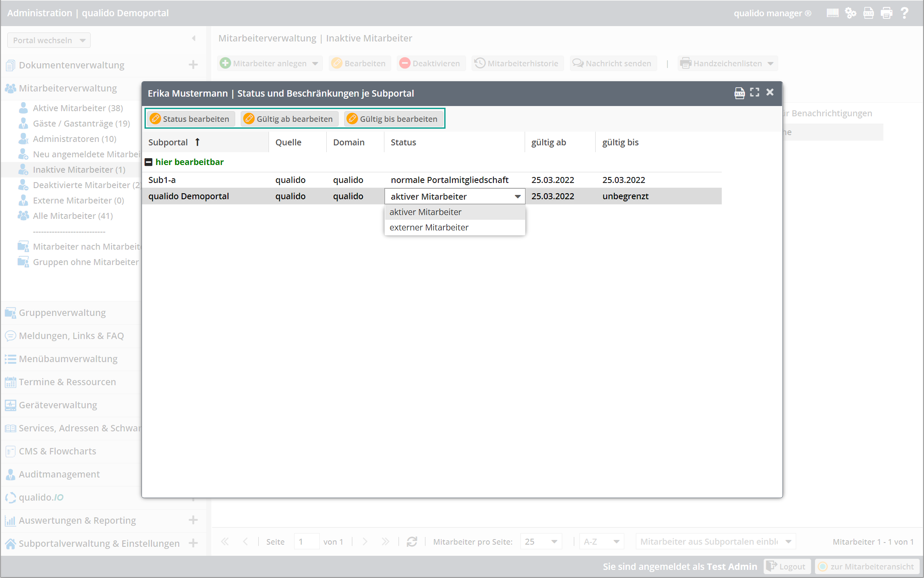Click the Seite page number field
Screen dimensions: 924x578
[x=307, y=542]
